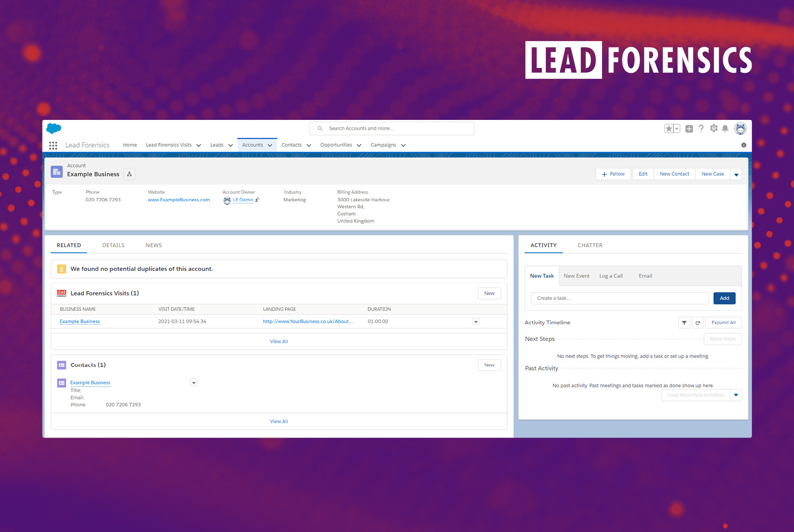Screen dimensions: 794x532
Task: Open the user profile avatar menu
Action: 741,129
